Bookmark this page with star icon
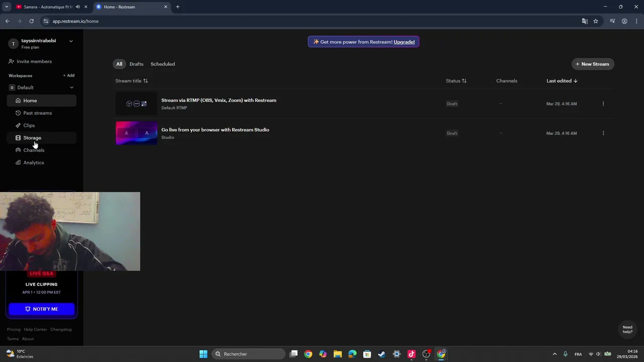The width and height of the screenshot is (644, 362). pyautogui.click(x=596, y=21)
